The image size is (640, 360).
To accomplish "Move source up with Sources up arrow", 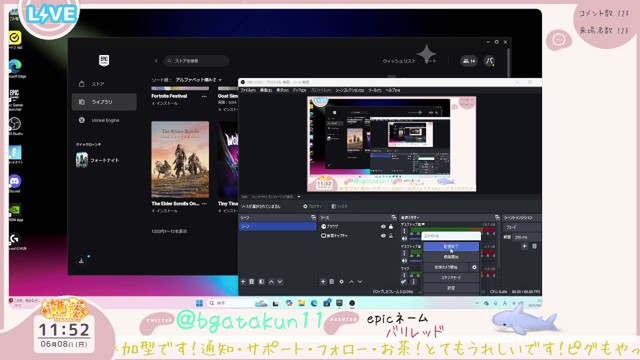I will [351, 282].
